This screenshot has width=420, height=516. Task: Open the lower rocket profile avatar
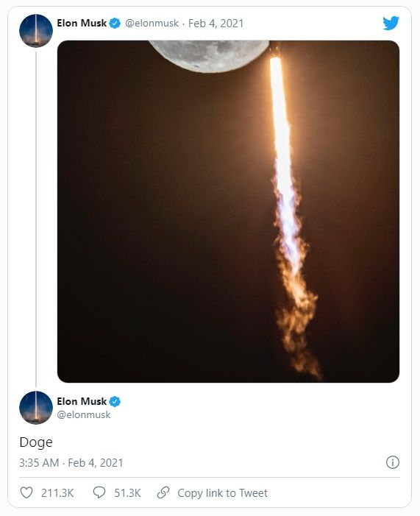[x=36, y=407]
